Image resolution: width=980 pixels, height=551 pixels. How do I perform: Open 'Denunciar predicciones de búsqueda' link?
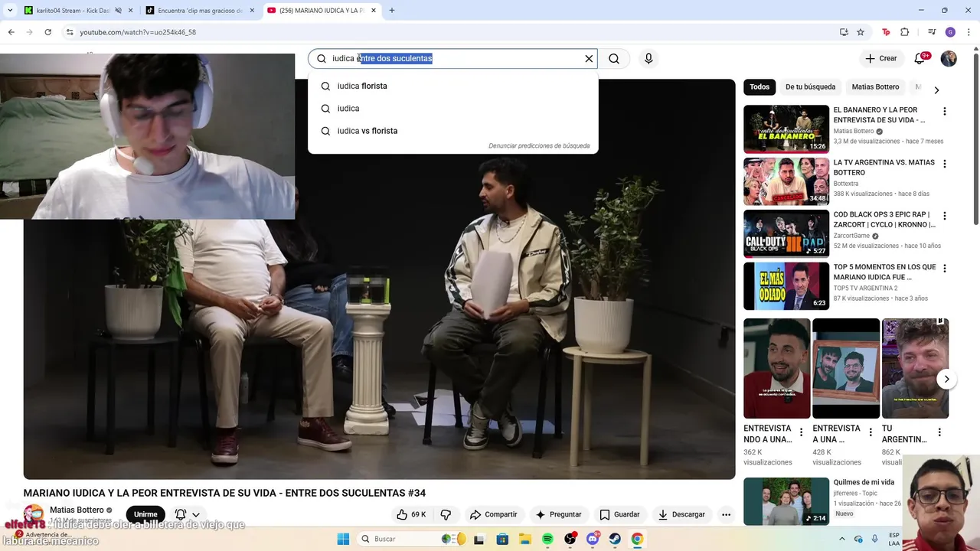pos(539,145)
